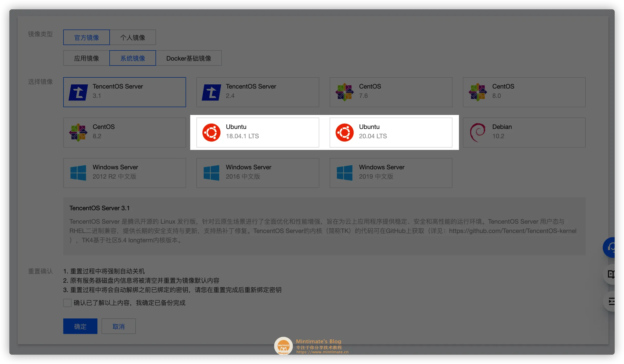Select the 系统镜像 tab
Image resolution: width=624 pixels, height=364 pixels.
(133, 58)
